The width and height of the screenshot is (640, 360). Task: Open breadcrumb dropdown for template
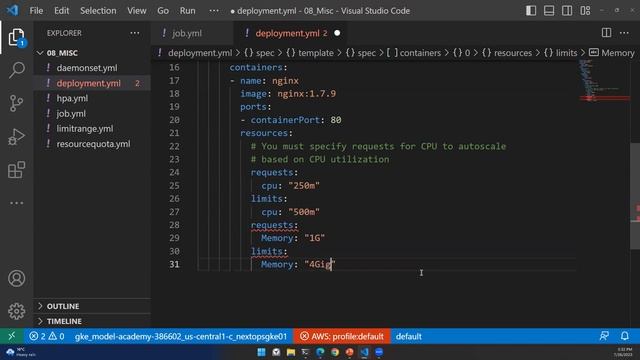pyautogui.click(x=310, y=53)
